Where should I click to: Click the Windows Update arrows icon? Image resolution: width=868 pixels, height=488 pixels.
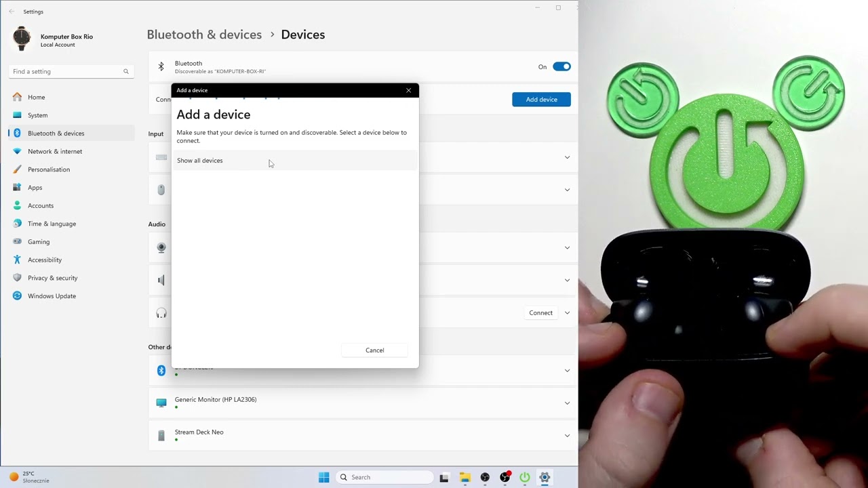tap(17, 296)
